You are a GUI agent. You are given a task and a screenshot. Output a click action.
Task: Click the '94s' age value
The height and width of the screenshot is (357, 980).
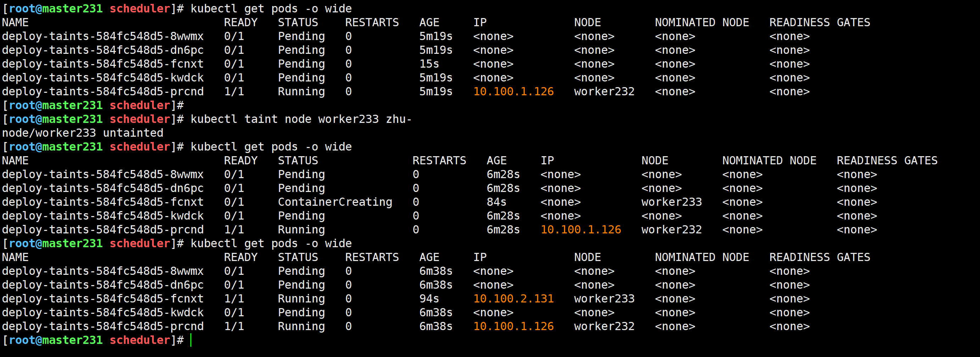click(x=429, y=299)
